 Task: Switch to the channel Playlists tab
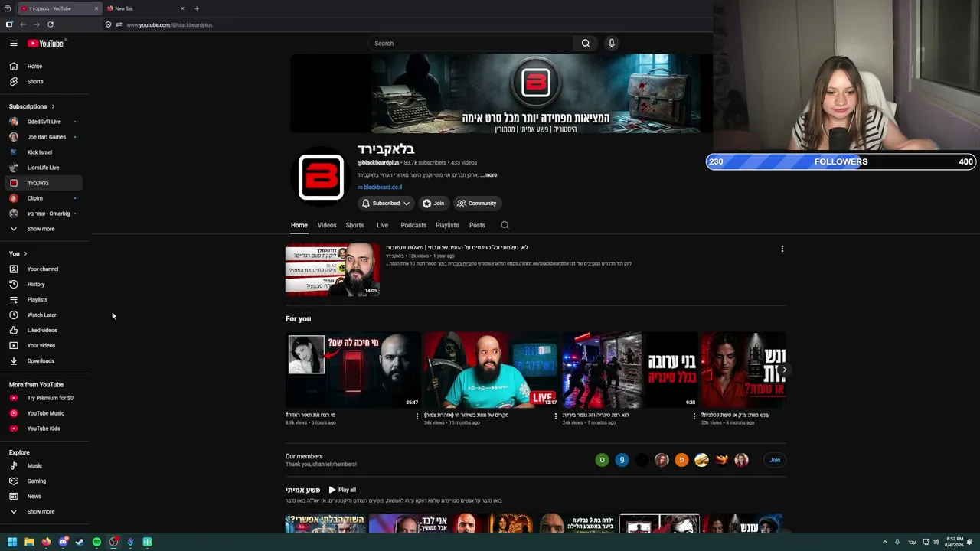coord(447,225)
